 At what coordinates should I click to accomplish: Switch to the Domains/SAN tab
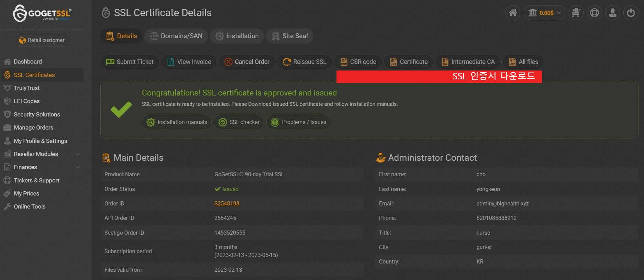coord(176,36)
